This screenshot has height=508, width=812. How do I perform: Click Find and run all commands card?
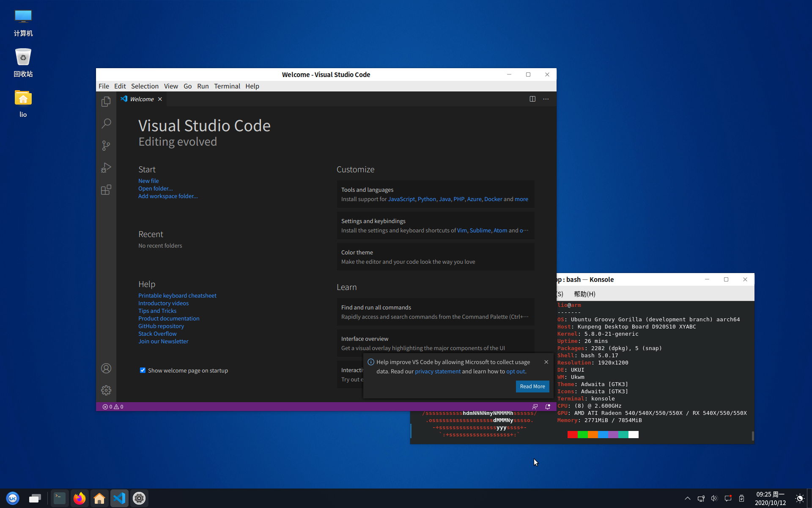(x=436, y=312)
